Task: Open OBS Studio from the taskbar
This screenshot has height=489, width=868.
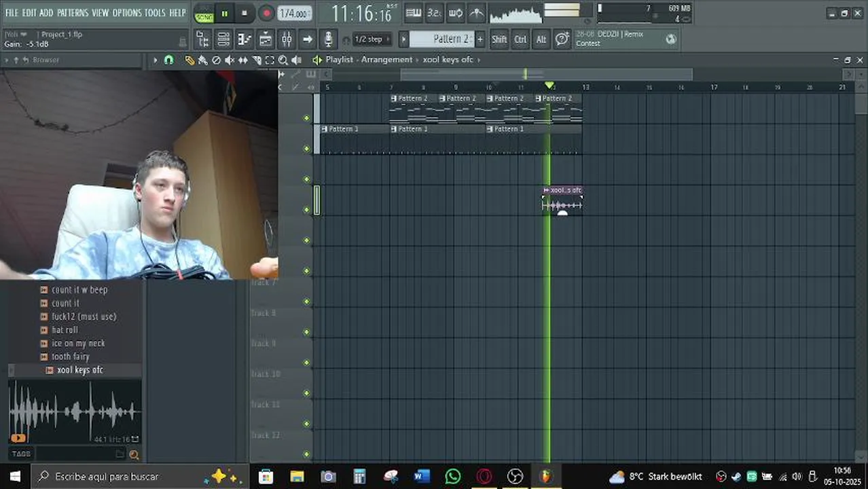Action: [x=516, y=476]
